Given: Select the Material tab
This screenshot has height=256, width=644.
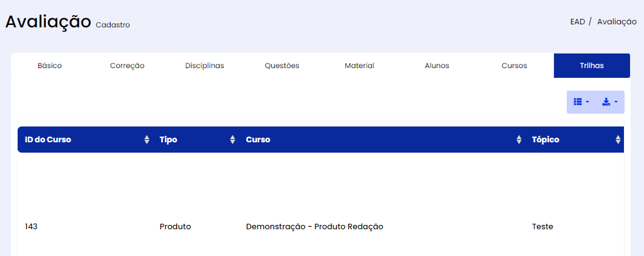Looking at the screenshot, I should tap(359, 66).
